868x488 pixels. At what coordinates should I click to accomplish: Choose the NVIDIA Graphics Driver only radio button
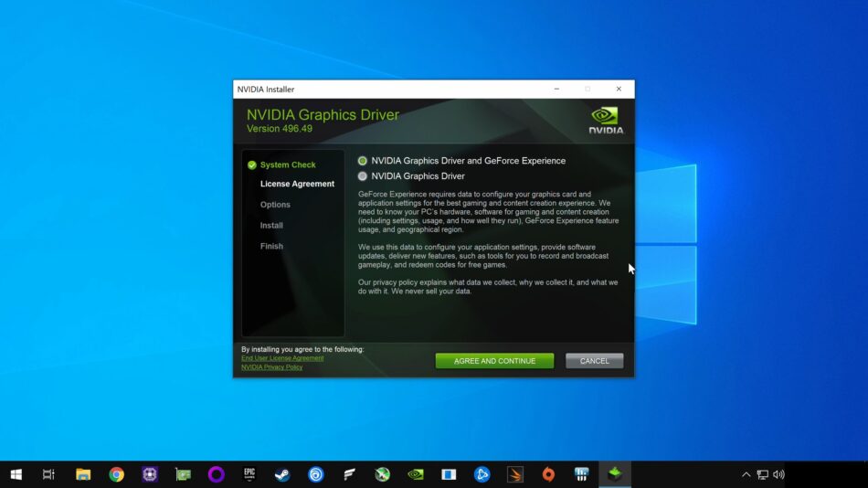click(x=363, y=176)
